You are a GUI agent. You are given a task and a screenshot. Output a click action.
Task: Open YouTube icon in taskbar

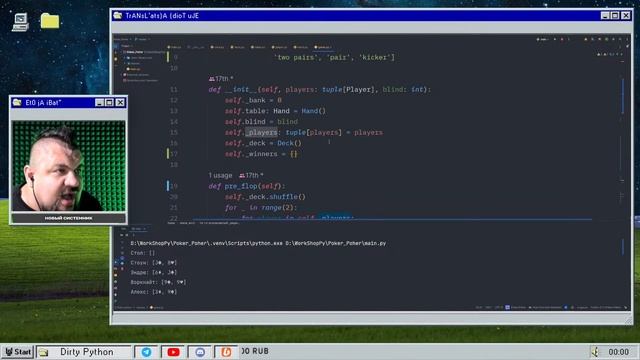pyautogui.click(x=173, y=352)
